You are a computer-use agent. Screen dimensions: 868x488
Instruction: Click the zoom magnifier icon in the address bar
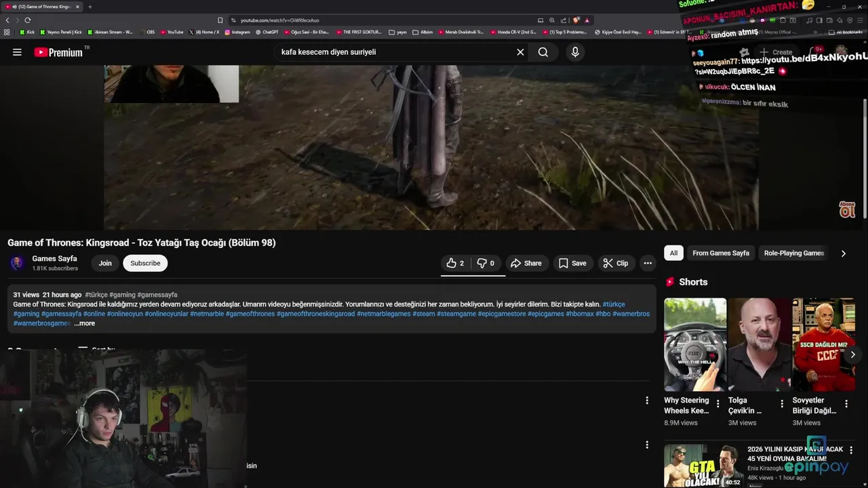(x=552, y=20)
